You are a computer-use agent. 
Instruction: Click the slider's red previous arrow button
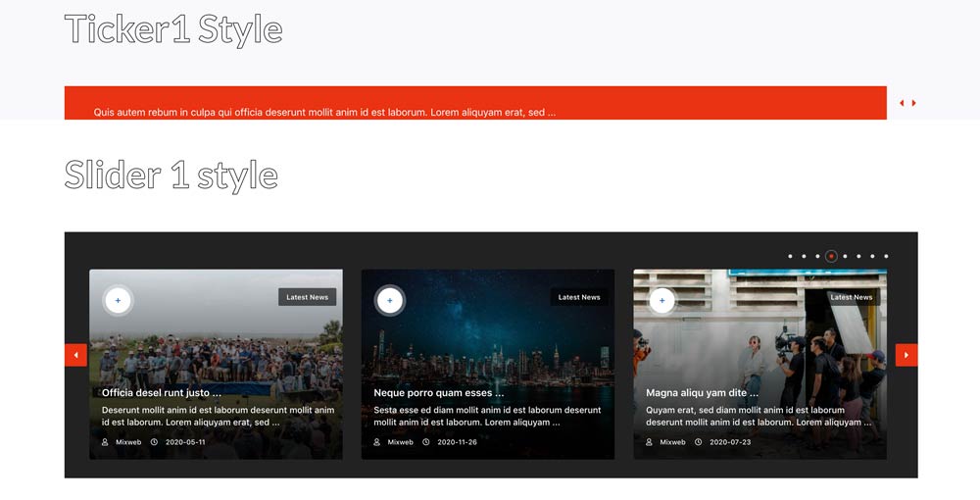click(75, 355)
